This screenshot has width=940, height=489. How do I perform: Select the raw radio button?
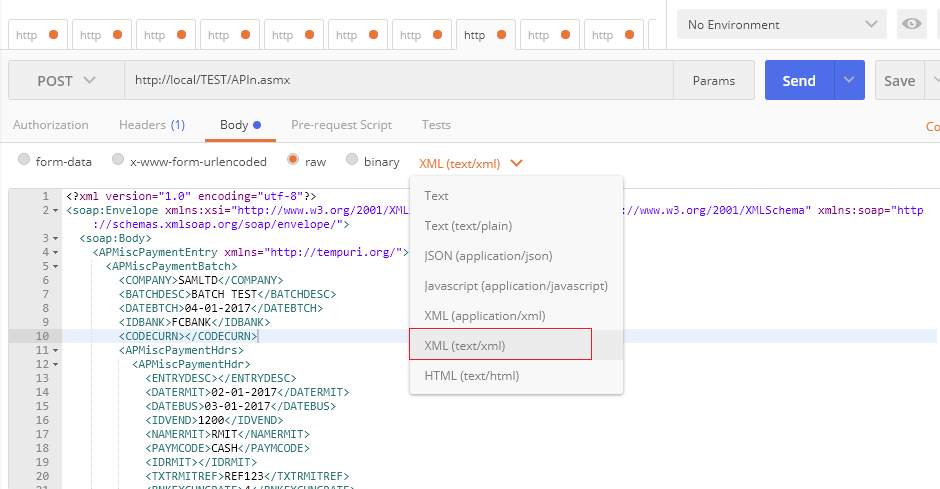point(293,159)
